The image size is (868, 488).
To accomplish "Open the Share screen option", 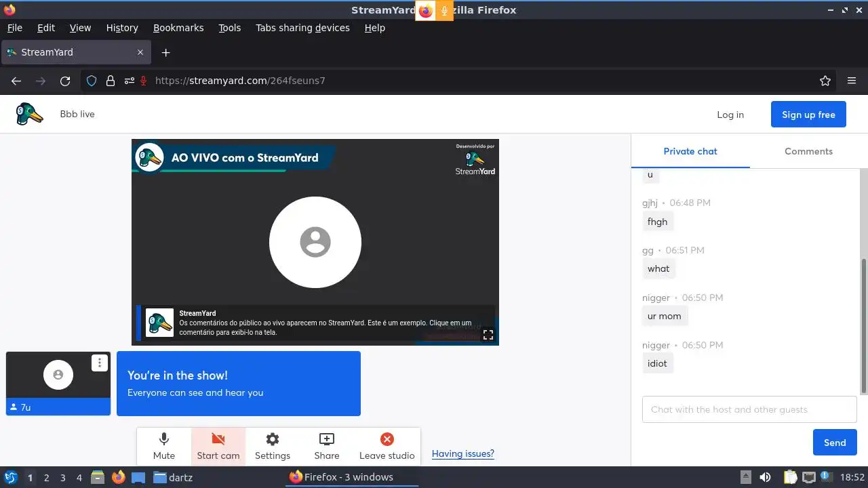I will (x=327, y=447).
